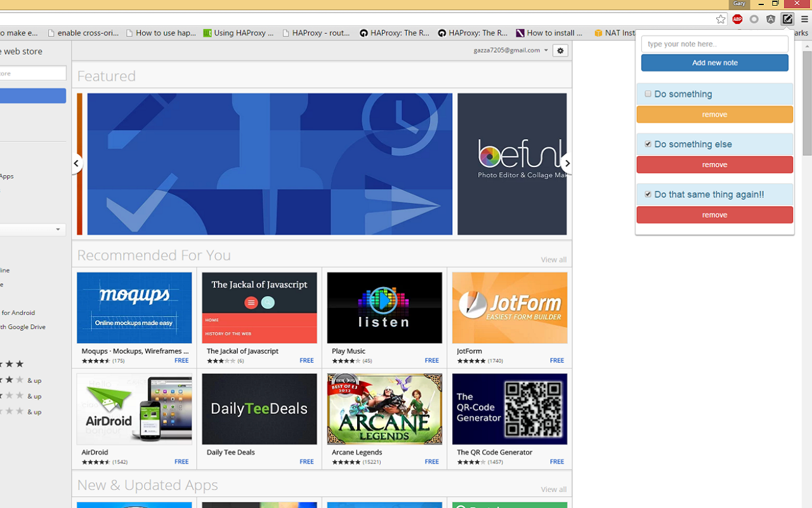Viewport: 812px width, 508px height.
Task: Click the 'Play Music' title text
Action: pyautogui.click(x=348, y=351)
